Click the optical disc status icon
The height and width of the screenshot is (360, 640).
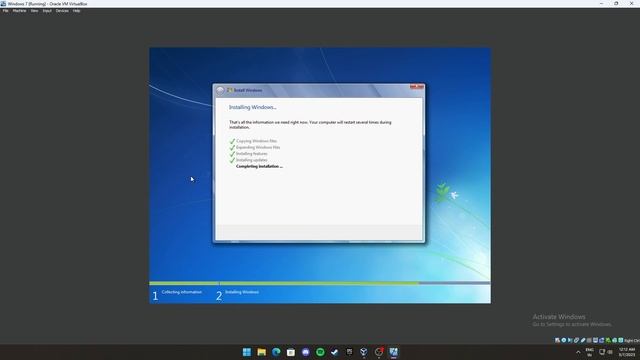tap(564, 340)
